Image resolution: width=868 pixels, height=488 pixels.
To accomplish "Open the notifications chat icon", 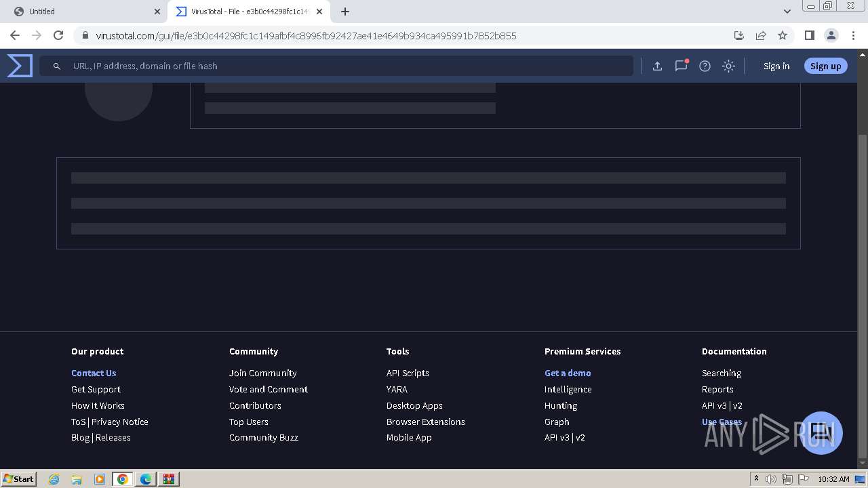I will pos(681,66).
